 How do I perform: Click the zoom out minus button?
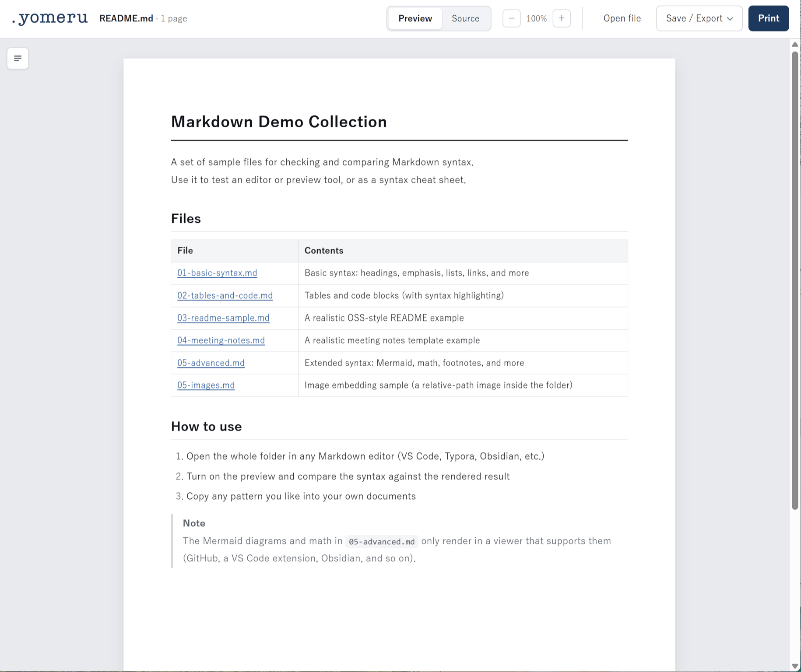(511, 18)
